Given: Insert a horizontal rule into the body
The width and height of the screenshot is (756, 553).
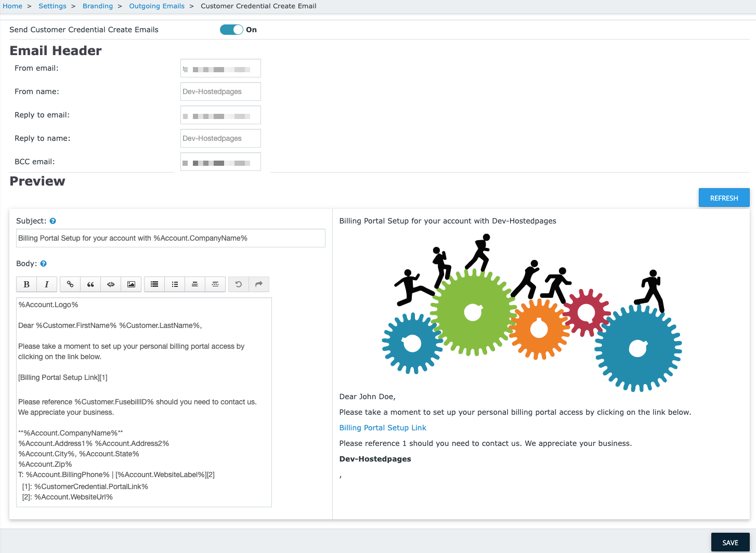Looking at the screenshot, I should 215,284.
